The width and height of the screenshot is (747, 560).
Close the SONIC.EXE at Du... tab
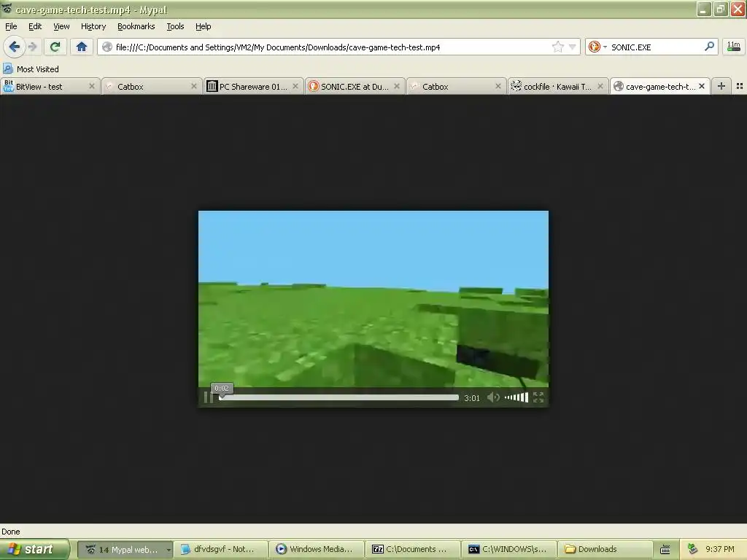(x=397, y=86)
